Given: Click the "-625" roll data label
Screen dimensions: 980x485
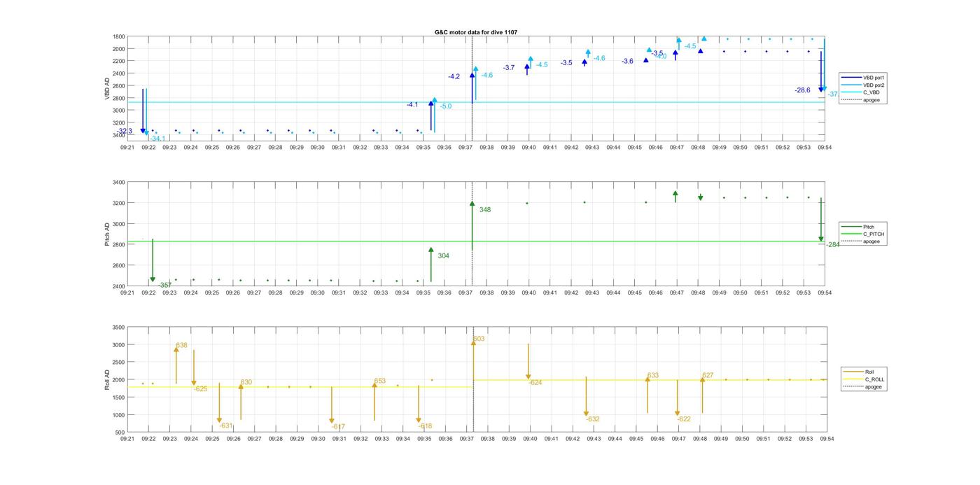Looking at the screenshot, I should (x=200, y=389).
